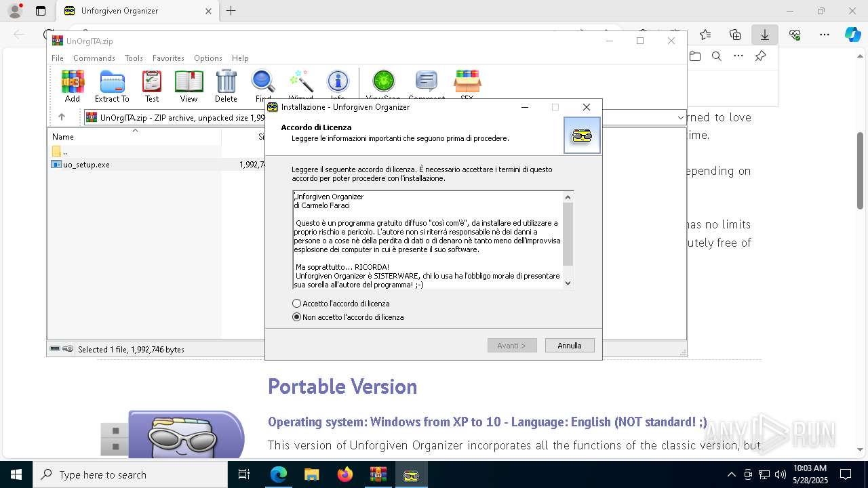Open the Options menu
Viewport: 868px width, 488px height.
click(x=208, y=58)
